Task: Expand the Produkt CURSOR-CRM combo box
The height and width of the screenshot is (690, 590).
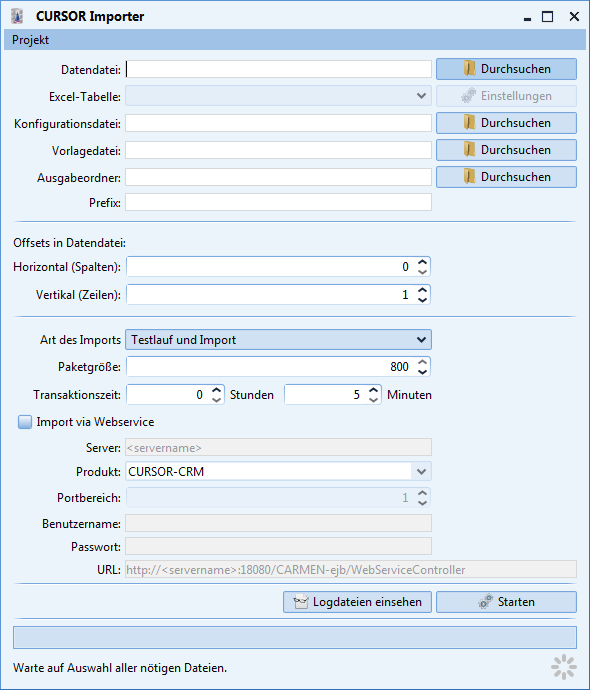Action: pos(421,472)
